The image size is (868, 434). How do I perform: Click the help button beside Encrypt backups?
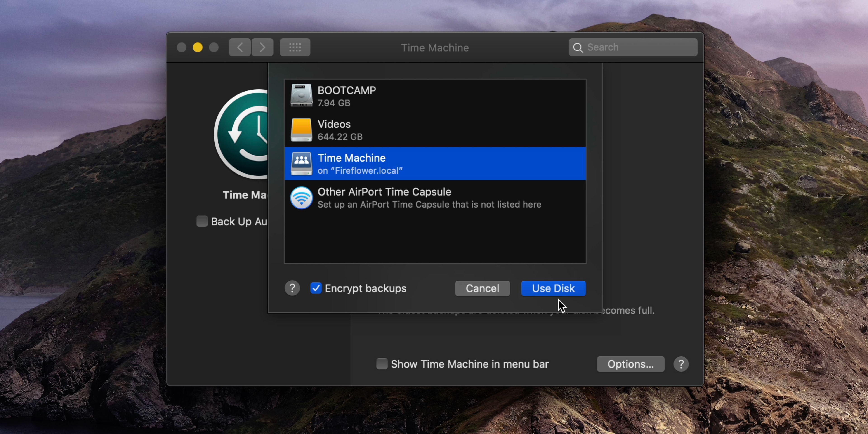pyautogui.click(x=292, y=288)
